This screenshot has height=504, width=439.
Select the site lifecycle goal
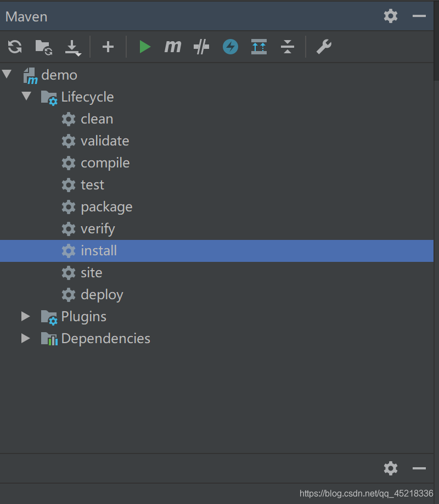pyautogui.click(x=91, y=272)
